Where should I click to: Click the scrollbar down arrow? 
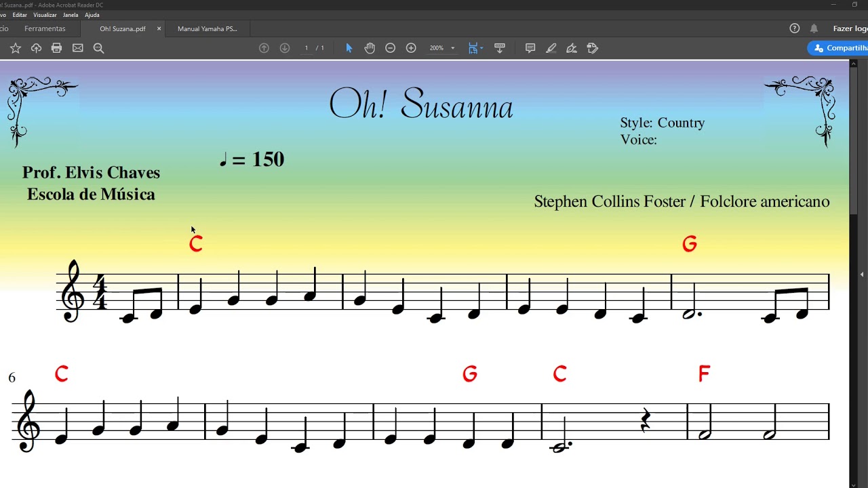click(x=854, y=484)
